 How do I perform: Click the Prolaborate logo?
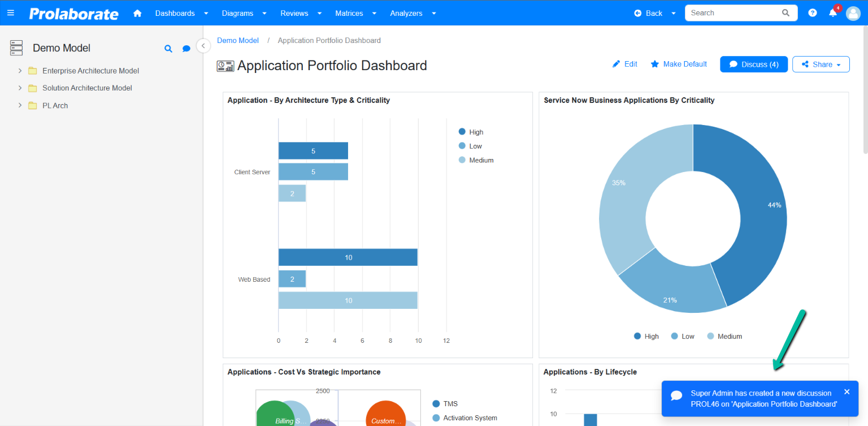point(74,14)
